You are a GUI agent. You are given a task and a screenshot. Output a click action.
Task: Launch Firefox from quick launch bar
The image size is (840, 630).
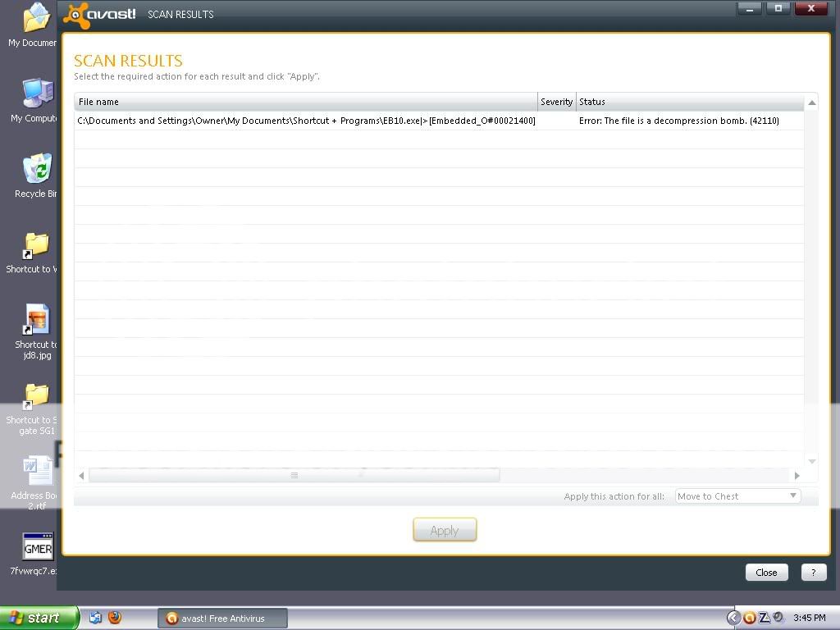point(115,618)
